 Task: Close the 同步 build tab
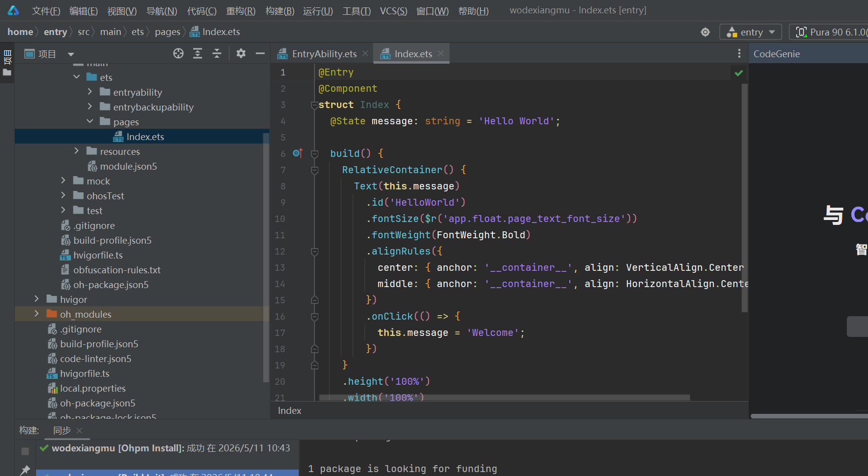79,431
